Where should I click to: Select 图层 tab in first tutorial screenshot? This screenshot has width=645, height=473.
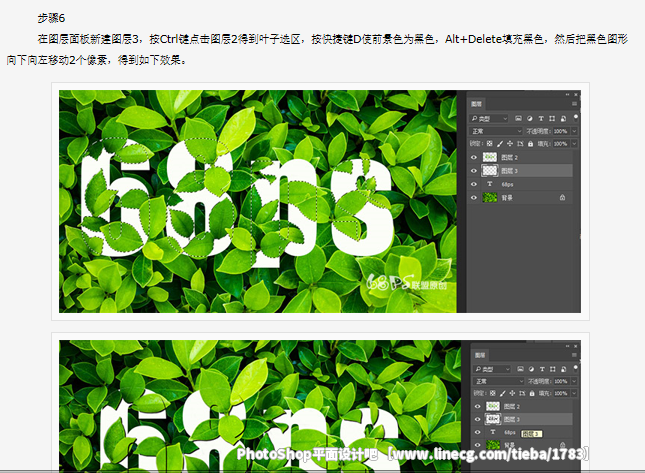[x=476, y=104]
